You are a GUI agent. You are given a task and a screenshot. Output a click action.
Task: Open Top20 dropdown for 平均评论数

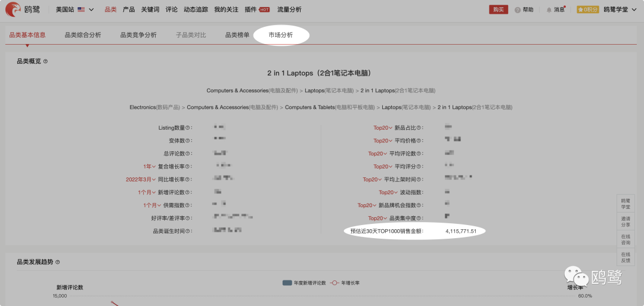[377, 154]
